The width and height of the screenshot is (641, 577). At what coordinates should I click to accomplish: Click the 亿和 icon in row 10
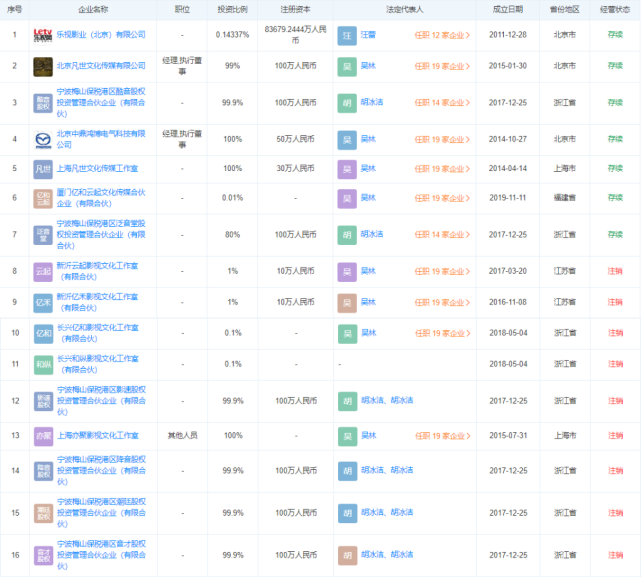[x=43, y=333]
